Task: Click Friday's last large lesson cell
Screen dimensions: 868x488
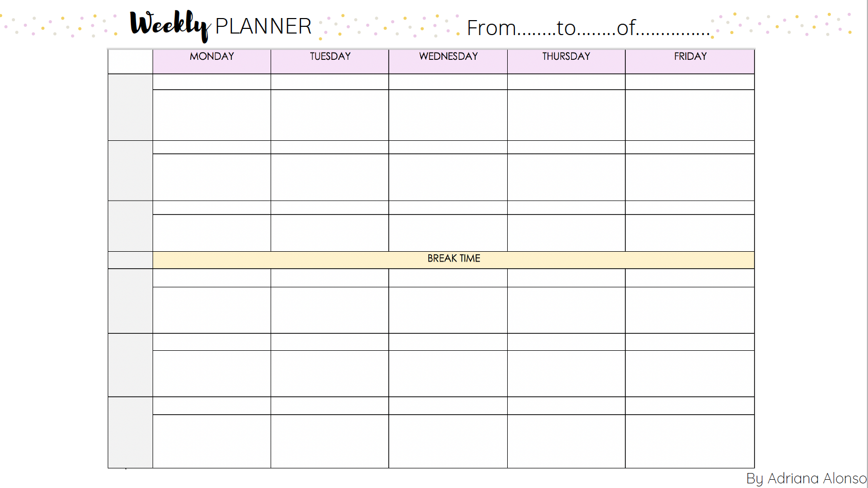Action: tap(690, 441)
